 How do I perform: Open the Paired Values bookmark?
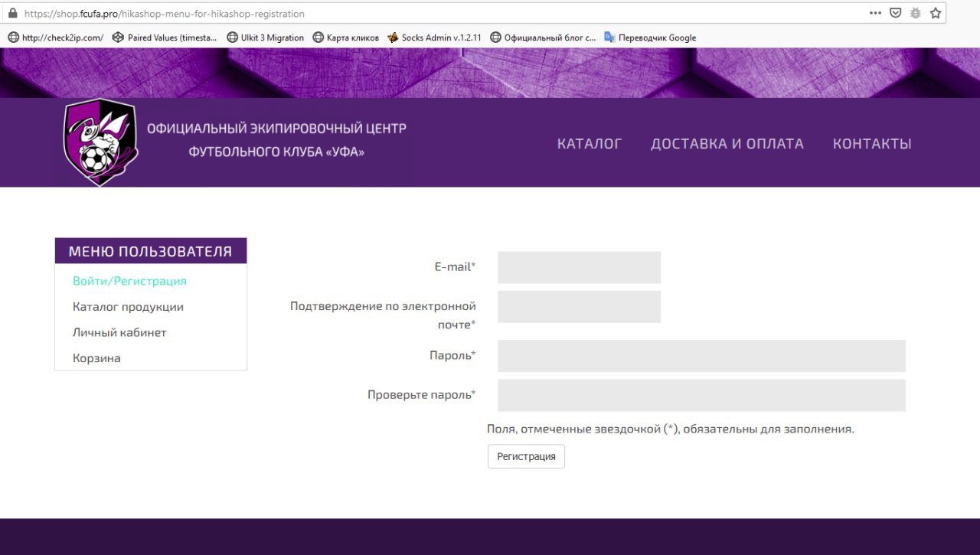(165, 38)
